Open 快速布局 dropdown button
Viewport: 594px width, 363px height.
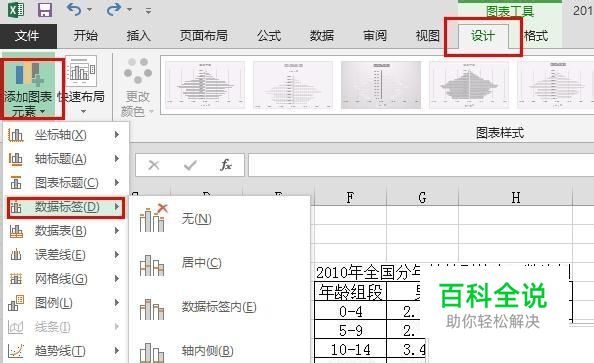click(81, 85)
